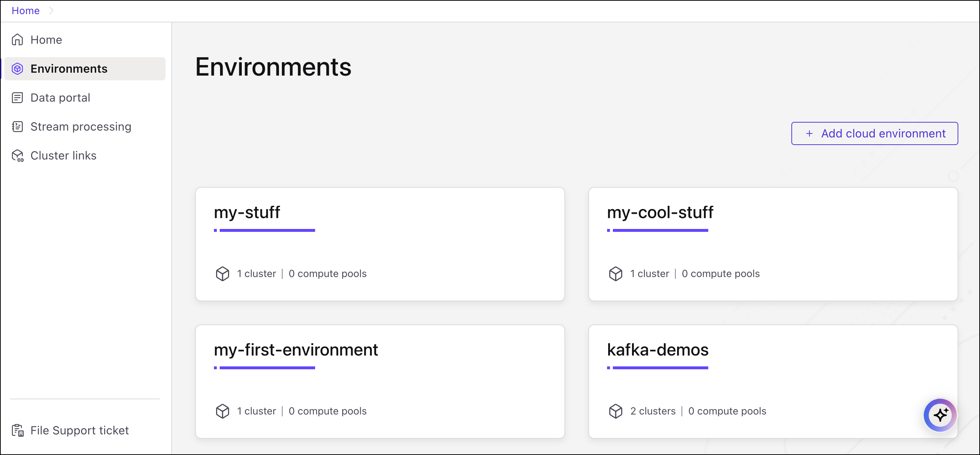Image resolution: width=980 pixels, height=455 pixels.
Task: Click the Home house icon in sidebar
Action: coord(17,39)
